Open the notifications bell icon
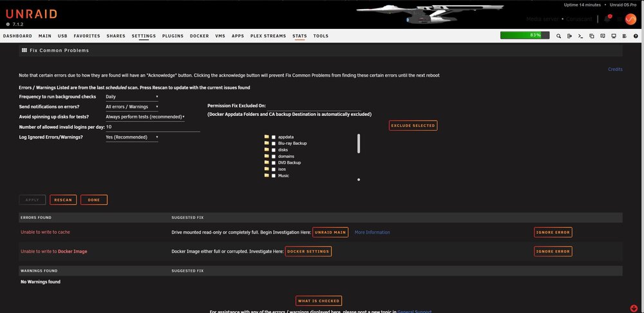Image resolution: width=644 pixels, height=313 pixels. 607,19
